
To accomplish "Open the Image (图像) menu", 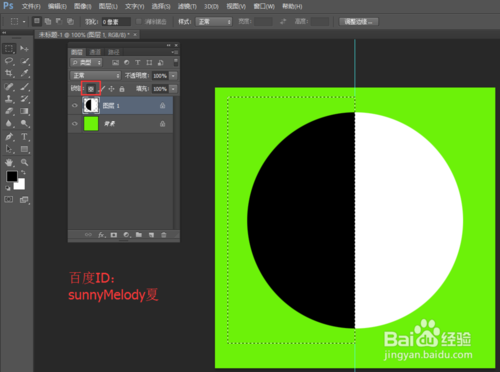I will pyautogui.click(x=82, y=6).
